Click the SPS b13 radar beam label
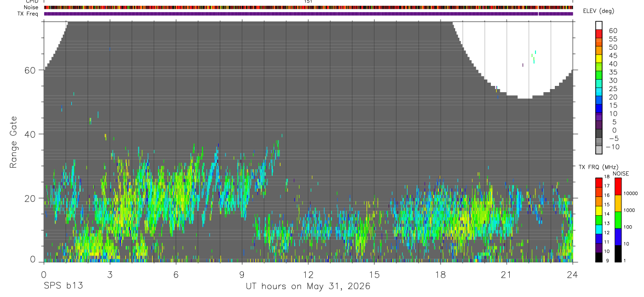Screen dimensions: 644x297 62,287
